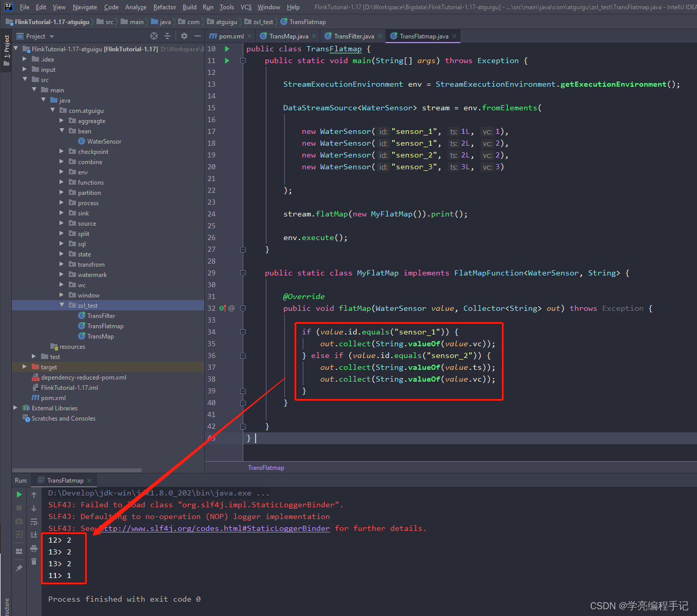
Task: Select the resources folder
Action: tap(72, 347)
